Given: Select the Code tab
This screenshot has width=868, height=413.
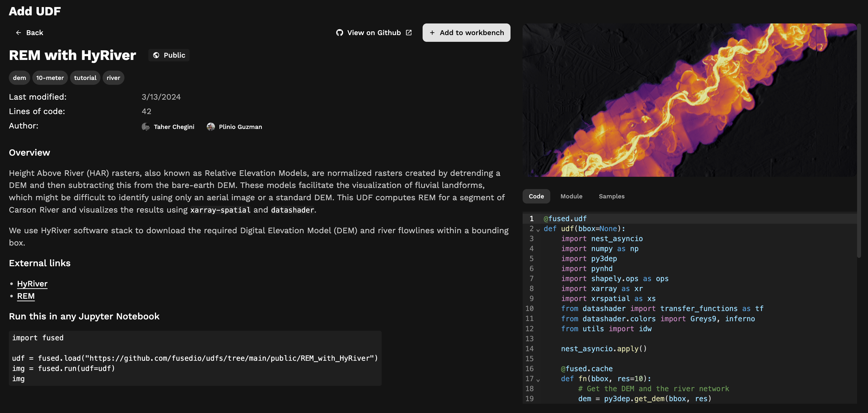Looking at the screenshot, I should click(536, 196).
